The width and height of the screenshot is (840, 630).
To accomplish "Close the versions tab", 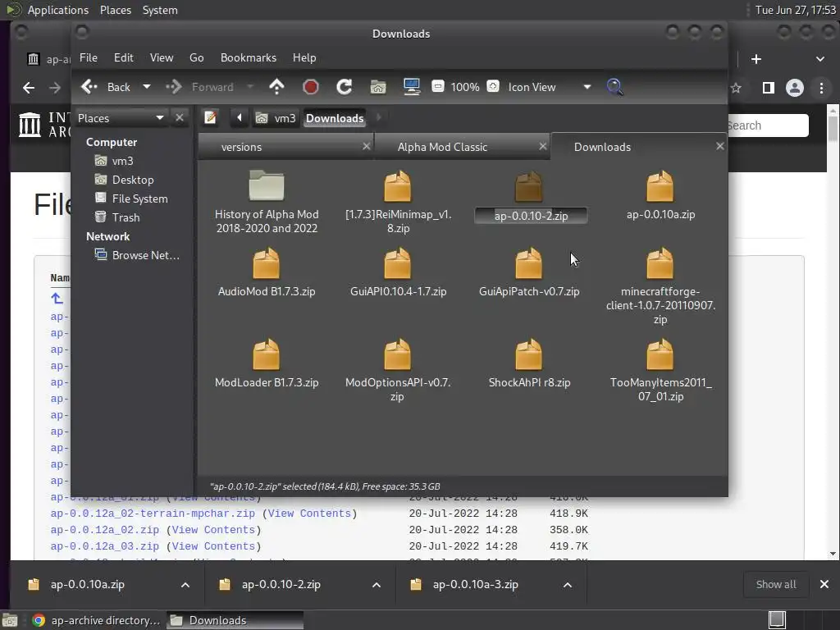I will [367, 146].
